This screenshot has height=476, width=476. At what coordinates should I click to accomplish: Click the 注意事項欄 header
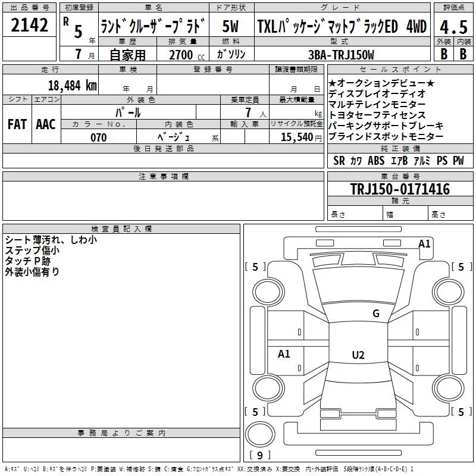(x=163, y=176)
